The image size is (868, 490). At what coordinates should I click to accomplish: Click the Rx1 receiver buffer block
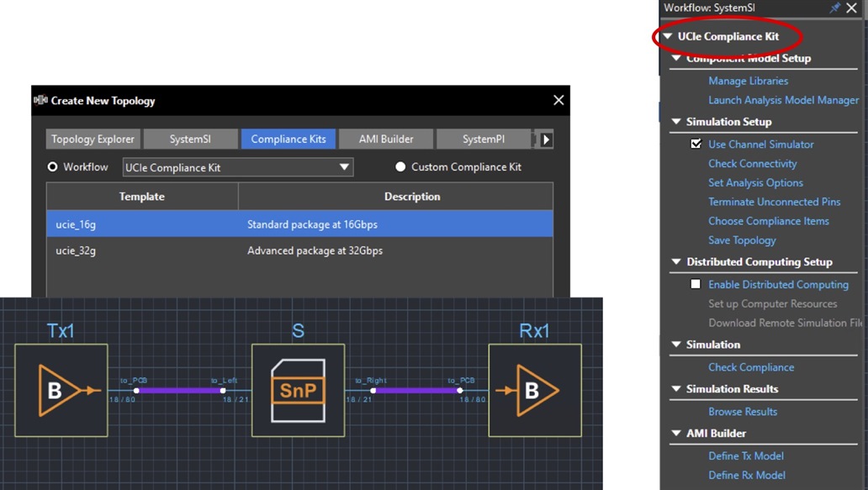[535, 390]
